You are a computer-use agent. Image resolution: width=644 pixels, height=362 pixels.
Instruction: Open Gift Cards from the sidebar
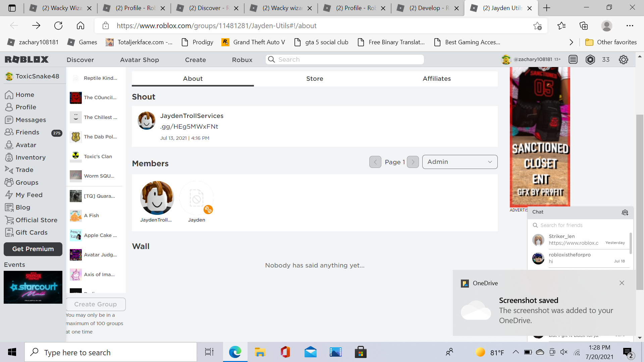pyautogui.click(x=32, y=232)
